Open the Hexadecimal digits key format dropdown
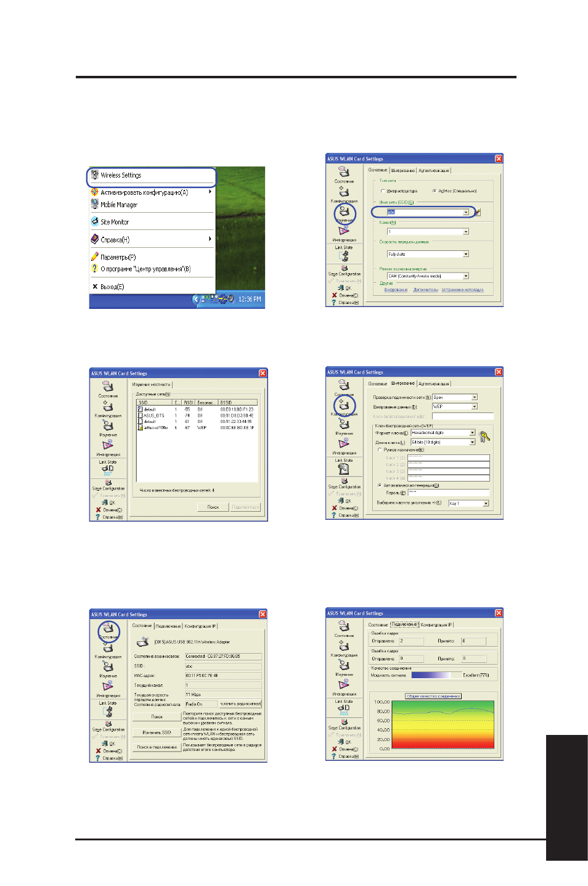This screenshot has height=886, width=588. tap(472, 433)
